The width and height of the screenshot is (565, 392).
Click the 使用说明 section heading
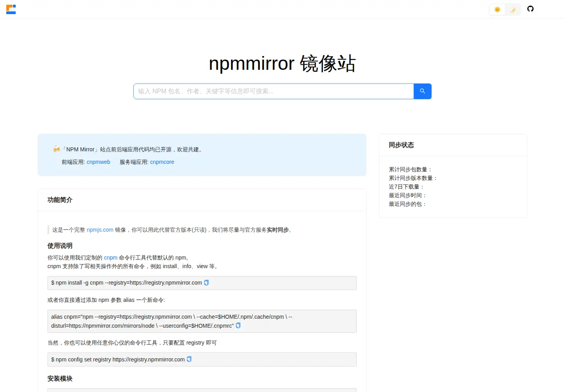click(x=60, y=246)
